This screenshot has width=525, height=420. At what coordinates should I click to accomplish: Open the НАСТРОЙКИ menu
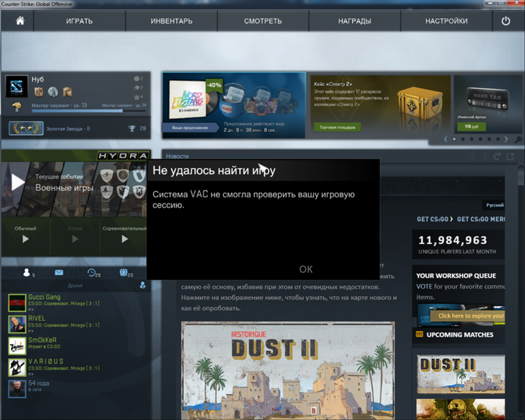(446, 21)
